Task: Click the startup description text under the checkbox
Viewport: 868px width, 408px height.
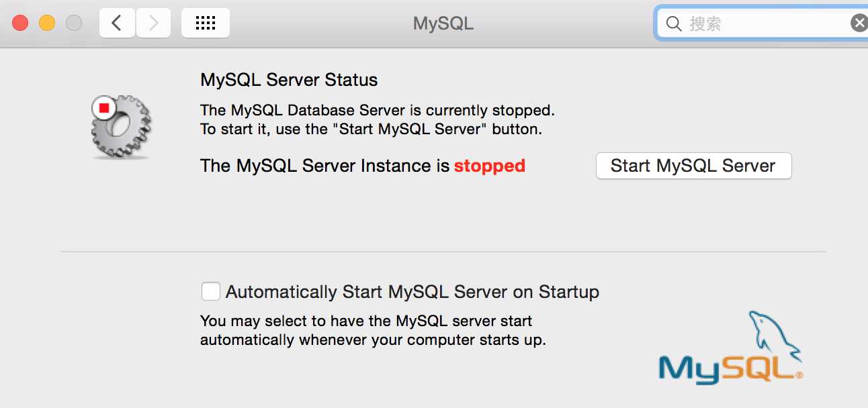Action: click(x=373, y=330)
